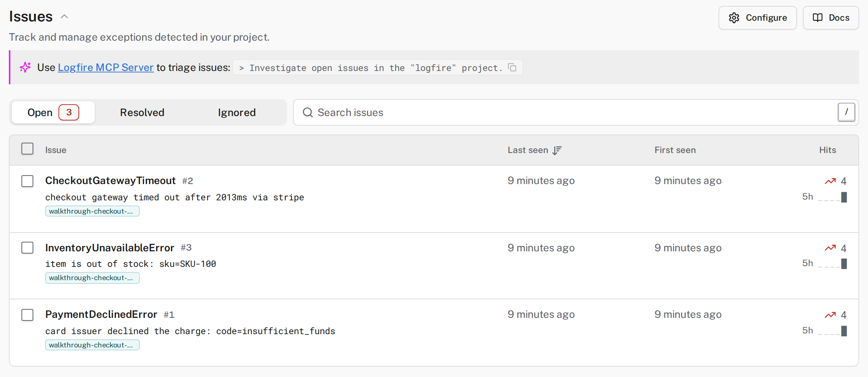Focus the Search issues field

(576, 112)
